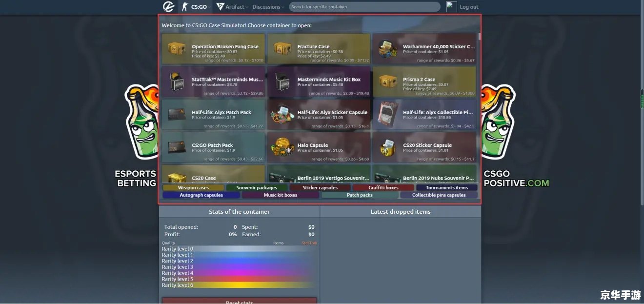Screen dimensions: 644x304
Task: Click the Rarity level 2 blue bar
Action: click(x=239, y=261)
